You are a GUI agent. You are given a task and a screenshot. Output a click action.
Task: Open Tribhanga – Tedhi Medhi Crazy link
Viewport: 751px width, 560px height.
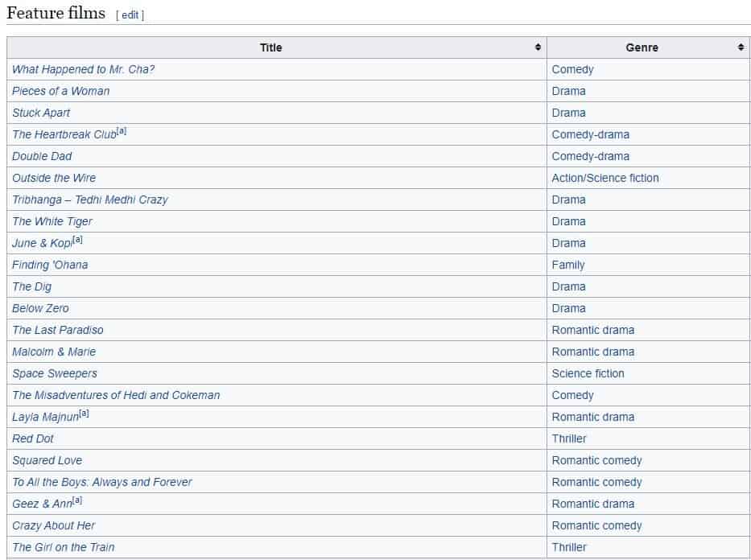point(90,200)
